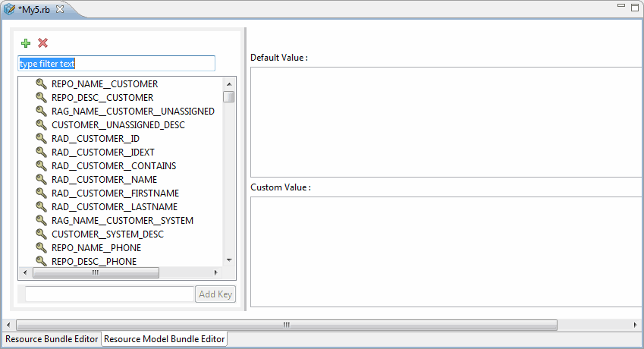Select the RAD__CUSTOMER__CONTAINS entry
The width and height of the screenshot is (644, 349).
point(114,166)
